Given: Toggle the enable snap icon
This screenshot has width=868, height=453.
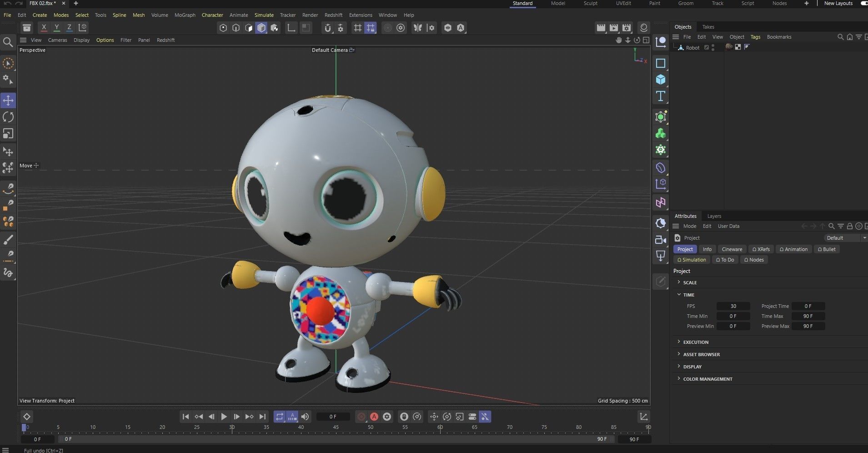Looking at the screenshot, I should coord(328,28).
